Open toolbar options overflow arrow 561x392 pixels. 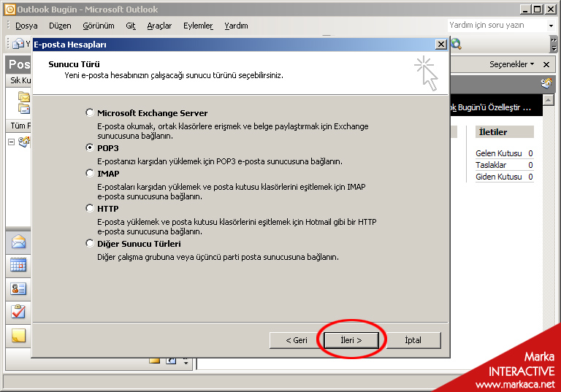pos(554,44)
